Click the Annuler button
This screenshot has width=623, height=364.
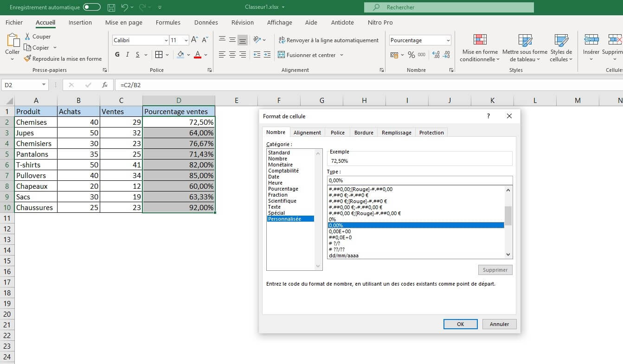[499, 324]
